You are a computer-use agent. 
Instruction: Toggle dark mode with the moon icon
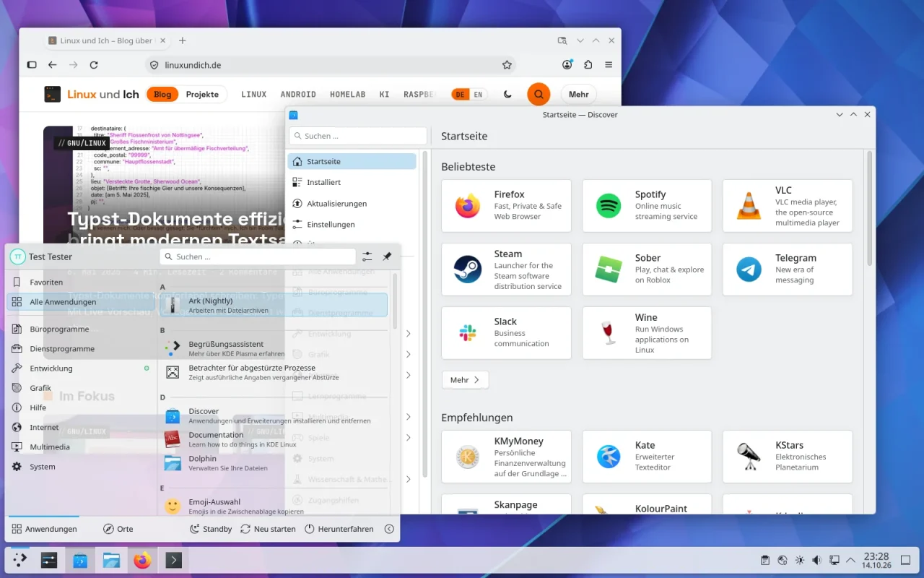tap(507, 94)
